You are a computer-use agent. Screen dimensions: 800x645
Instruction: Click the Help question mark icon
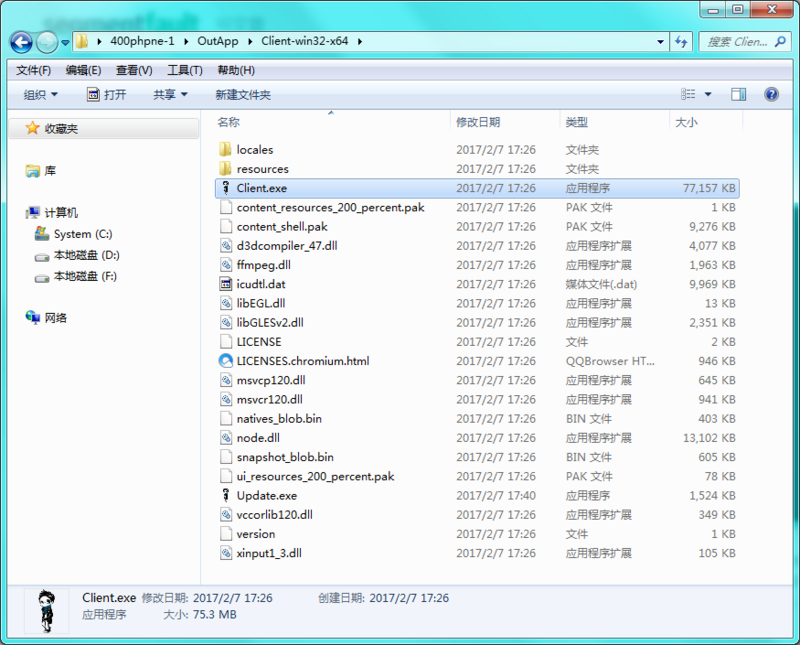click(770, 93)
